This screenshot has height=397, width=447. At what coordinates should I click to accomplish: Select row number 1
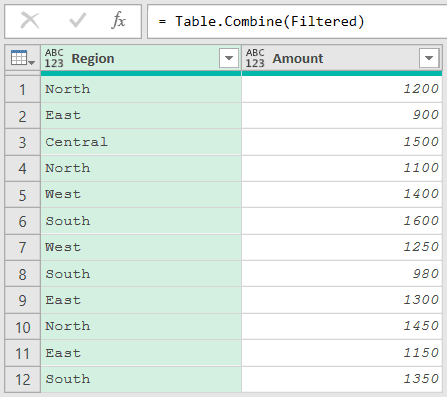click(22, 89)
